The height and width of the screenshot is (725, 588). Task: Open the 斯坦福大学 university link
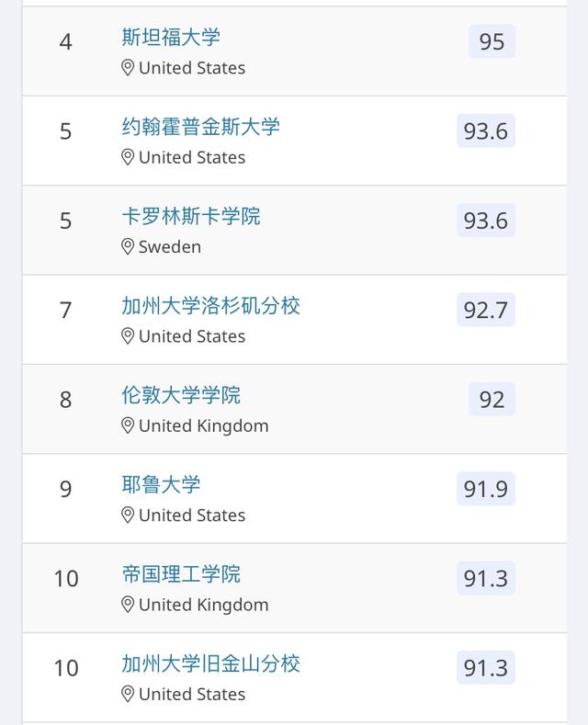(171, 38)
